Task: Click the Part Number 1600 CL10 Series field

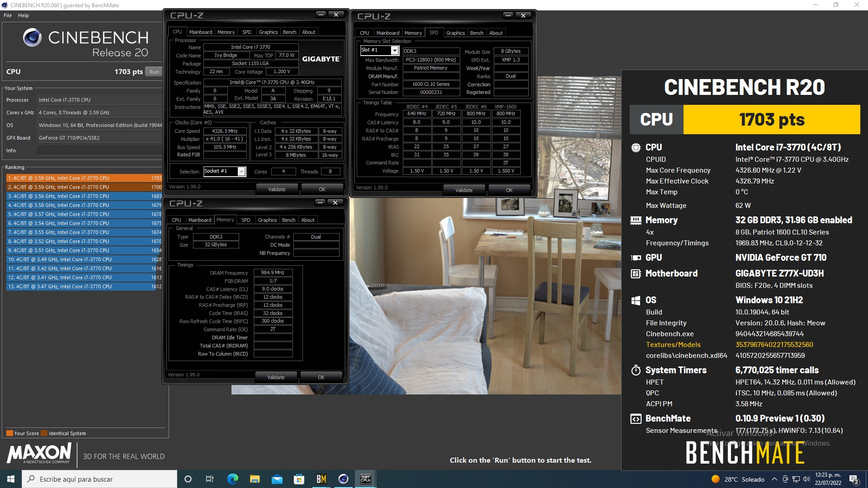Action: coord(431,84)
